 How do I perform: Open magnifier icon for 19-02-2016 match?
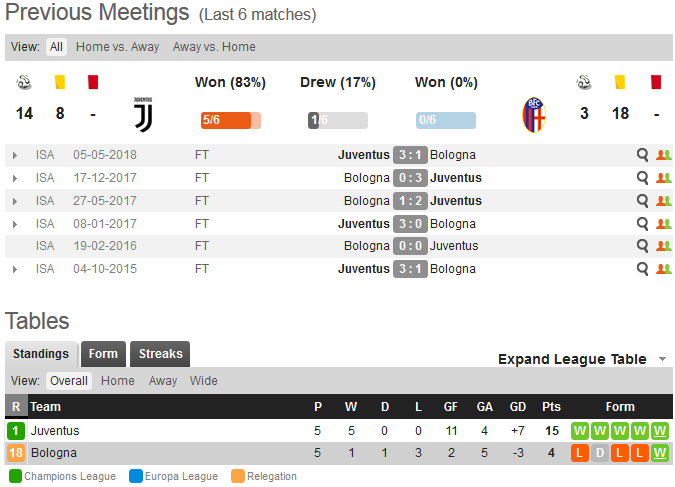tap(642, 245)
